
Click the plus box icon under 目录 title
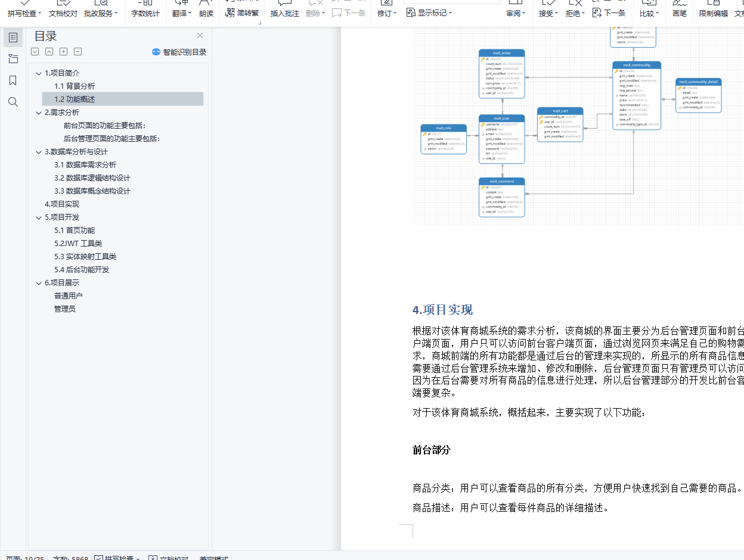64,52
